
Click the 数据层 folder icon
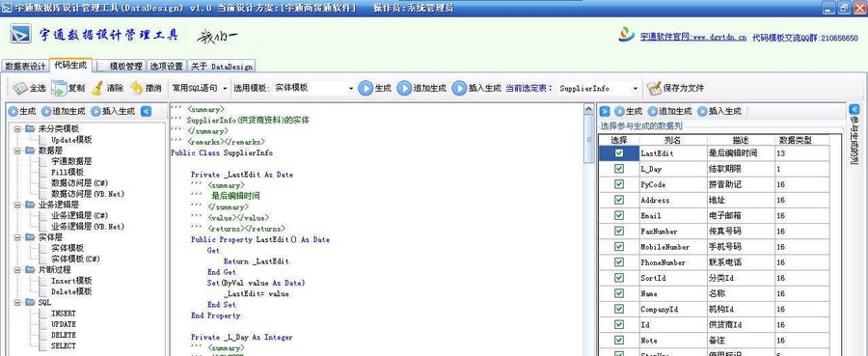tap(30, 151)
